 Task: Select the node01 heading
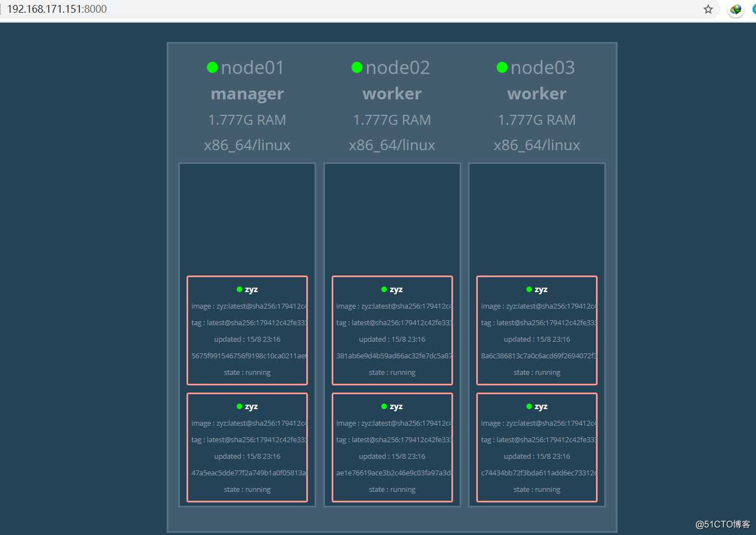coord(253,67)
